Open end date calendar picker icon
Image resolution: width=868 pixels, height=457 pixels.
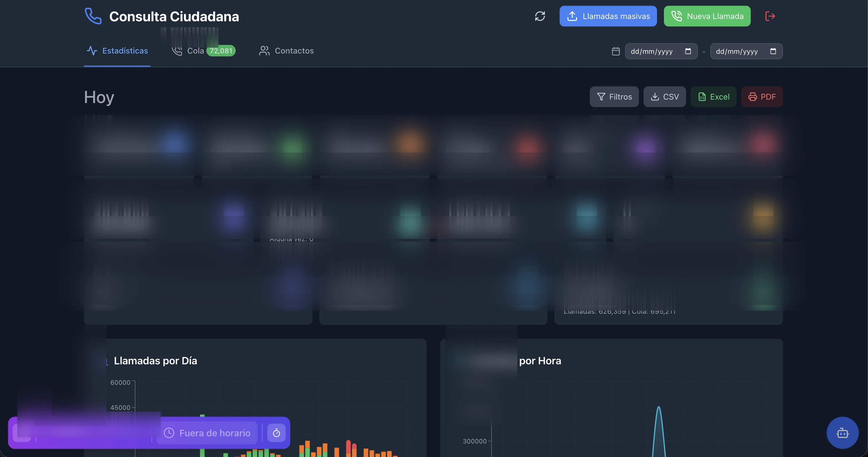[x=773, y=51]
